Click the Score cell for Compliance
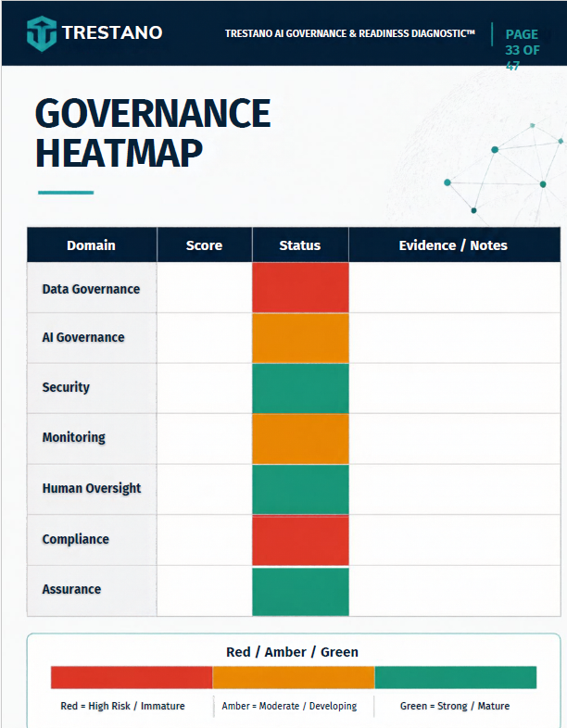 [205, 540]
